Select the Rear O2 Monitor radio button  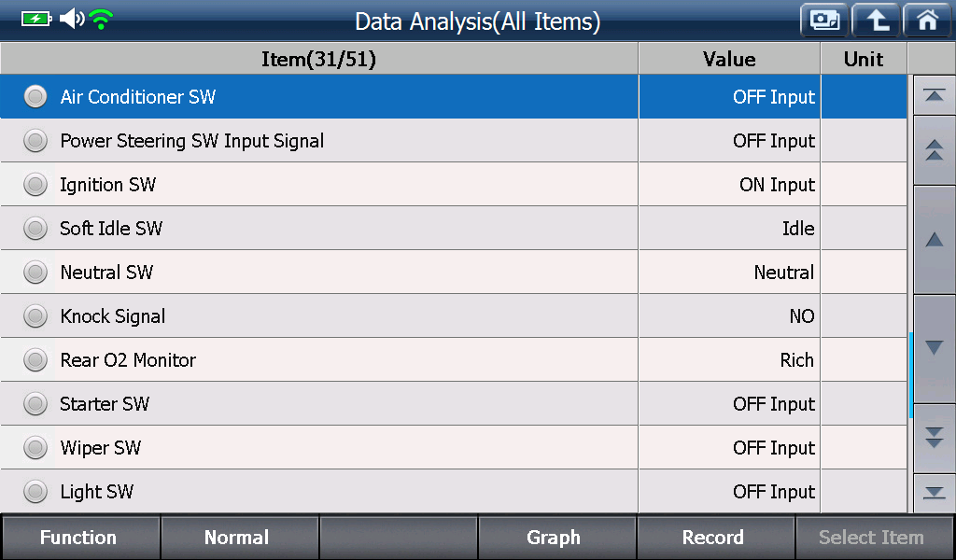[x=35, y=360]
